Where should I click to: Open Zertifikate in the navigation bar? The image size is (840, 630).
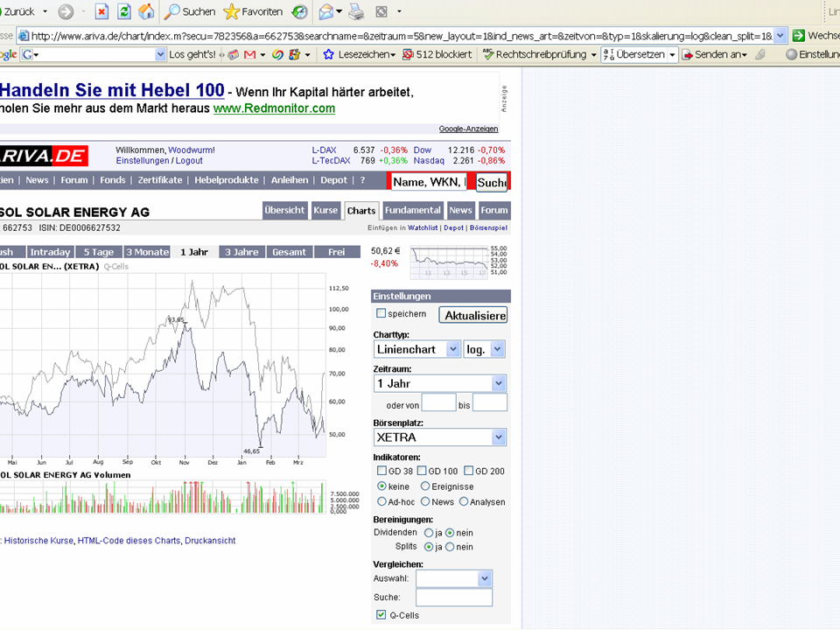pos(159,180)
